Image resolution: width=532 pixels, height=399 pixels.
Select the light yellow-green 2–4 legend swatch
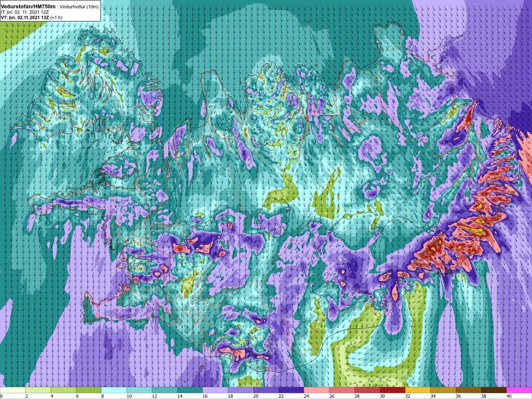38,391
